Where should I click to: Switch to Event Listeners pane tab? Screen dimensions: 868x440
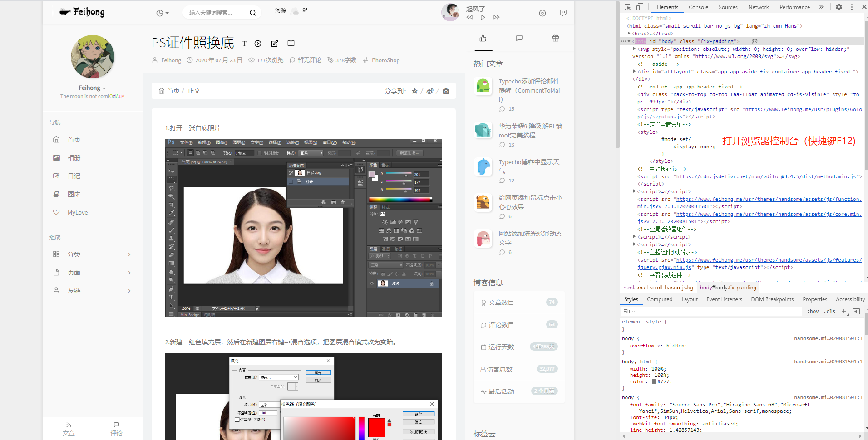coord(724,299)
